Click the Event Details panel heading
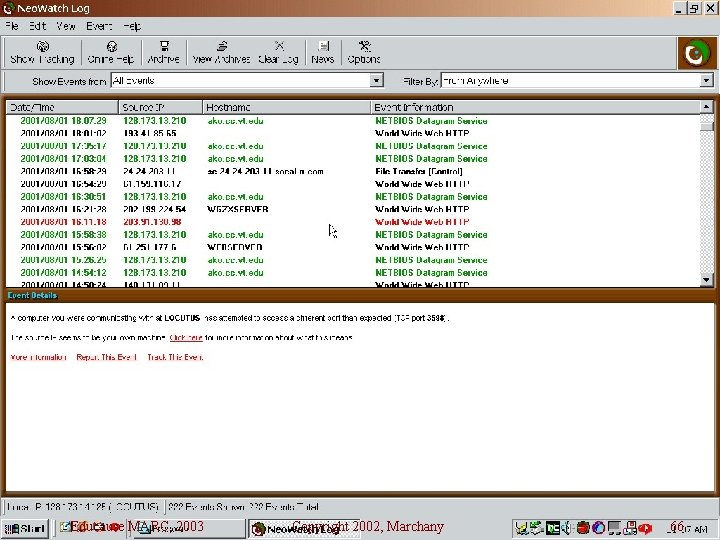The width and height of the screenshot is (720, 540). tap(32, 295)
